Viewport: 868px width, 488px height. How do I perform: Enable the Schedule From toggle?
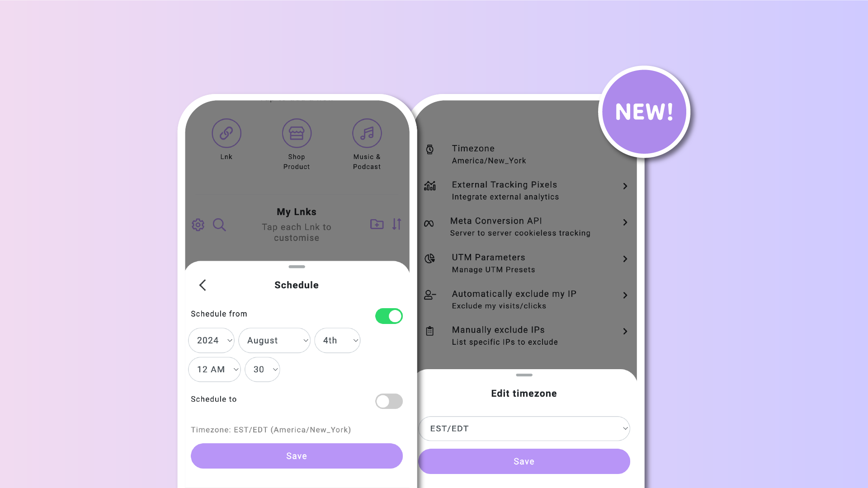[389, 316]
